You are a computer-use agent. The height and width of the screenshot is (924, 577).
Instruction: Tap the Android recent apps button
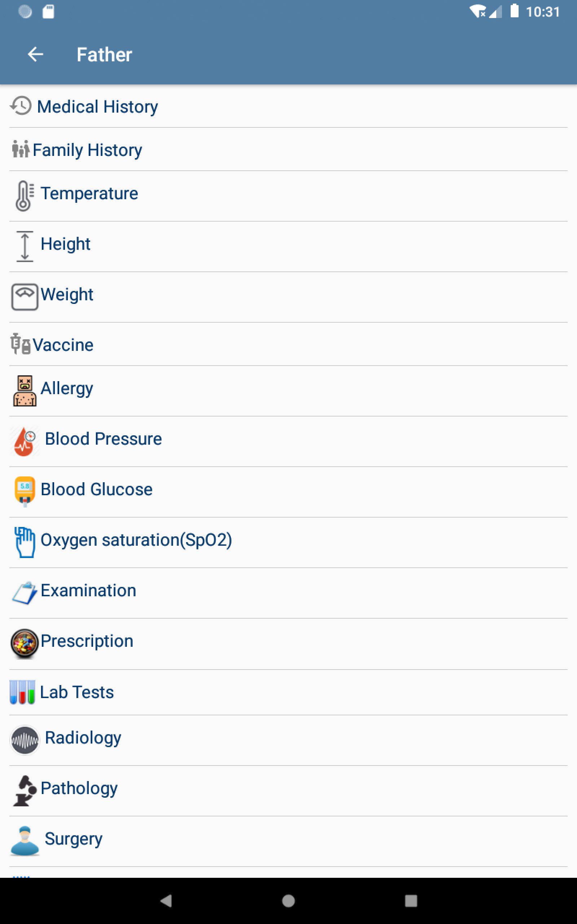click(411, 901)
